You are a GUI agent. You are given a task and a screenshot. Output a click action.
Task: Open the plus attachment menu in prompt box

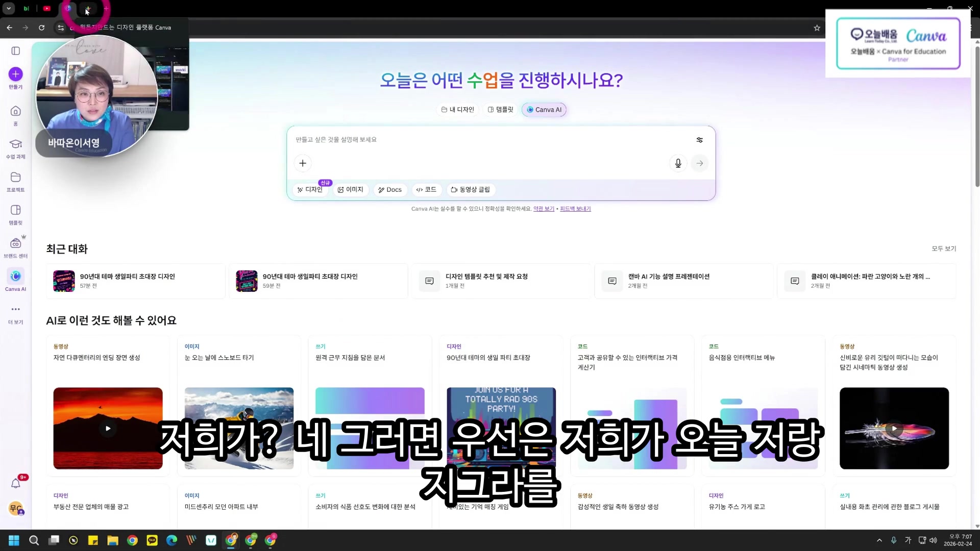pos(303,163)
